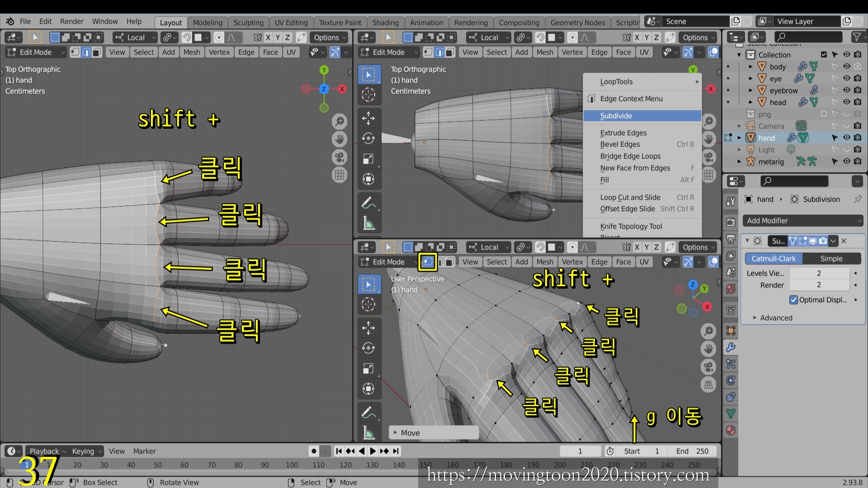The width and height of the screenshot is (868, 488).
Task: Open Local orientation dropdown in left viewport
Action: click(x=135, y=38)
